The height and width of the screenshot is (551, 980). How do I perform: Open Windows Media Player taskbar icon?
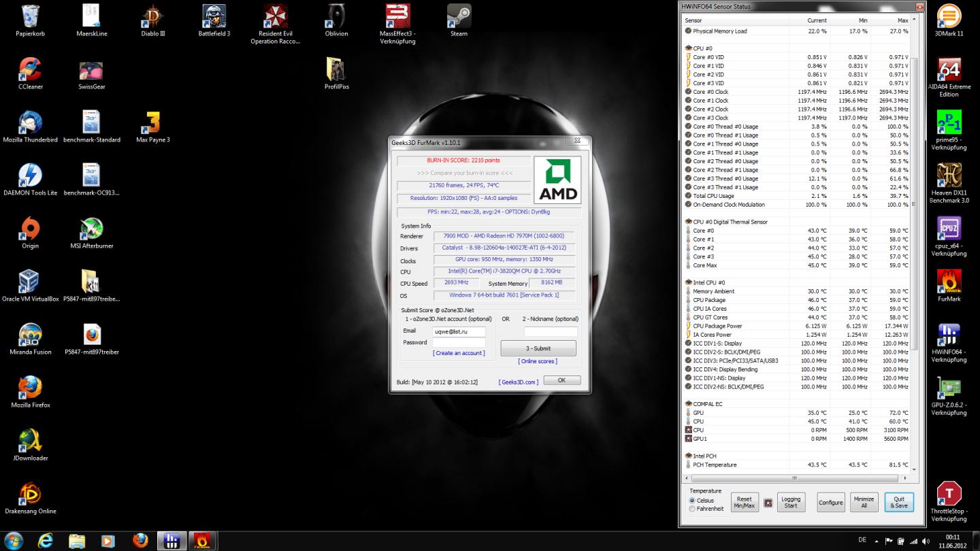point(108,541)
